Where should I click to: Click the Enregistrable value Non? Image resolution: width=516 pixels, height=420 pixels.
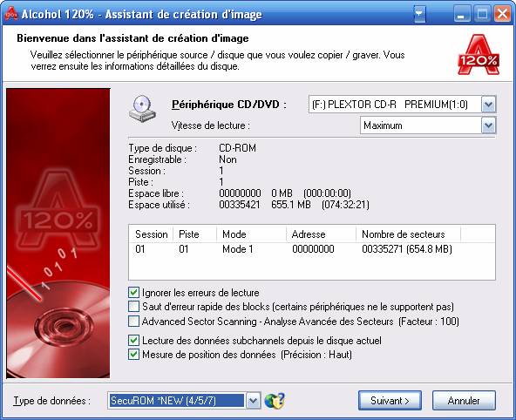pos(227,159)
